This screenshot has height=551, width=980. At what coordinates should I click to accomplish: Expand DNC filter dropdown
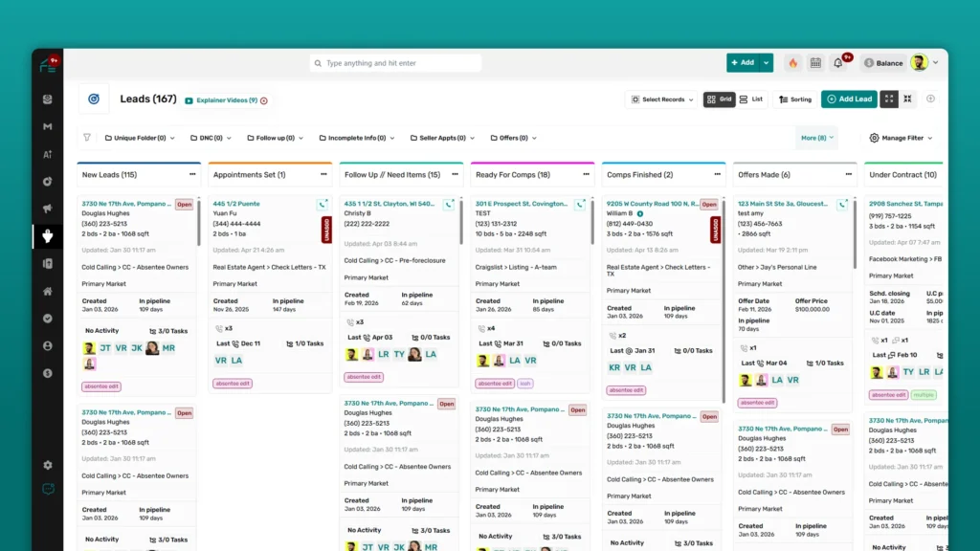[x=211, y=138]
